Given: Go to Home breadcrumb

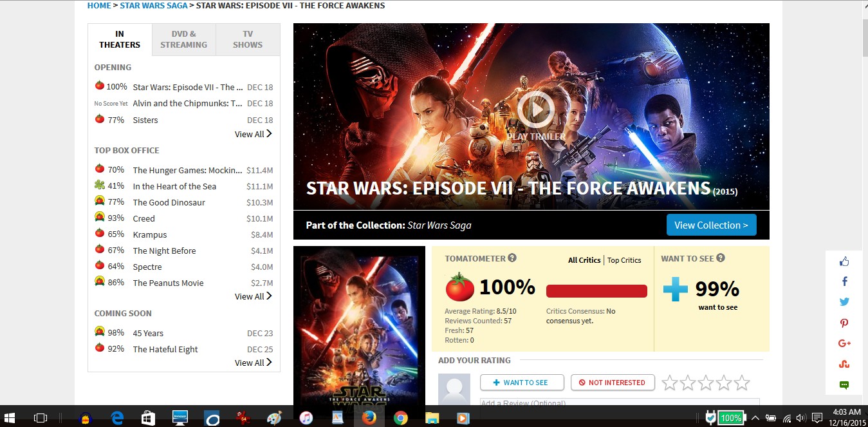Looking at the screenshot, I should point(99,5).
